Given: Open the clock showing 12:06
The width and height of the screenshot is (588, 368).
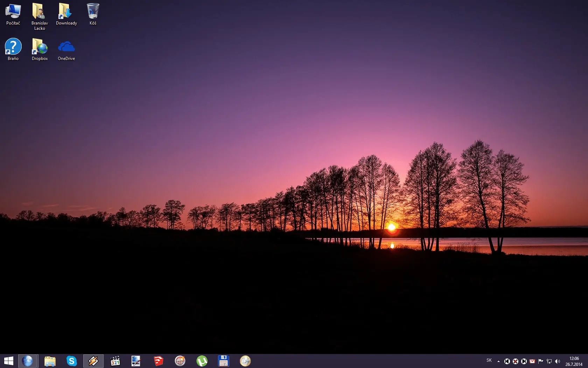Looking at the screenshot, I should click(574, 361).
